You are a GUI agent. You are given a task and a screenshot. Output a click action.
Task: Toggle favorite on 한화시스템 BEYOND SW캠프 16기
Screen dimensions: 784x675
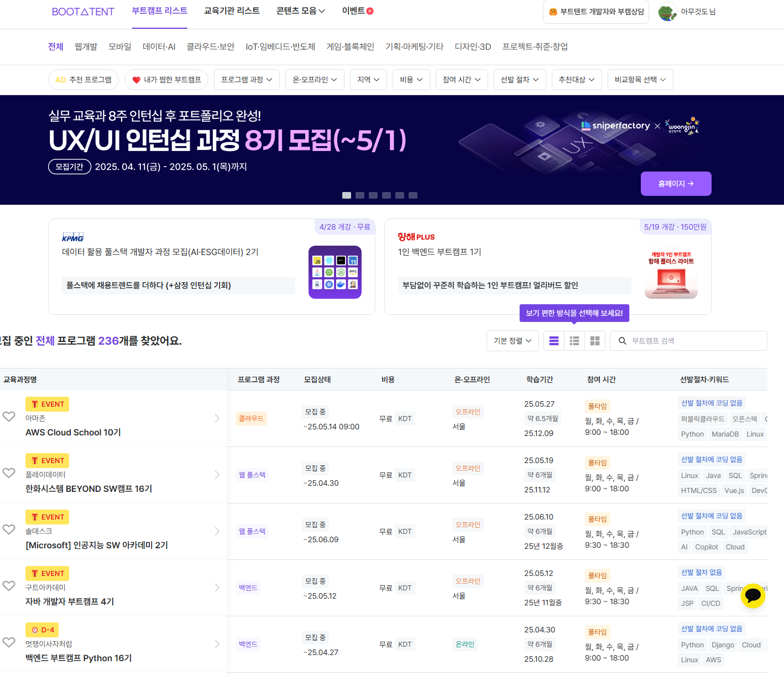[x=9, y=473]
